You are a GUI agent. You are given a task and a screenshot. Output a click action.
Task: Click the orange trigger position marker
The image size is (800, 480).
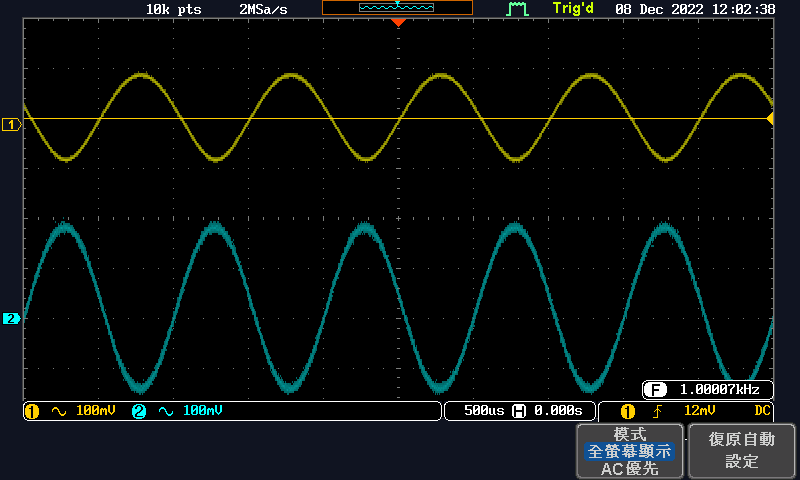pos(399,22)
